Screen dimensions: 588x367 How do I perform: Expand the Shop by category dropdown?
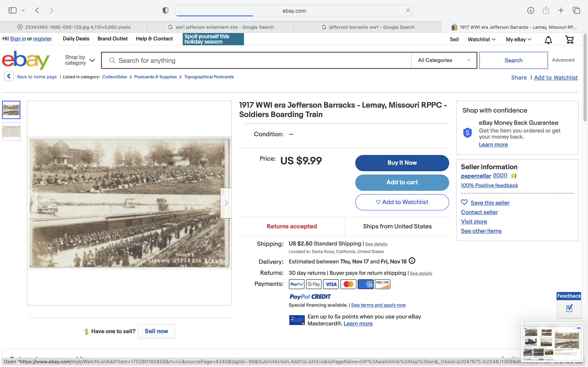click(x=80, y=60)
